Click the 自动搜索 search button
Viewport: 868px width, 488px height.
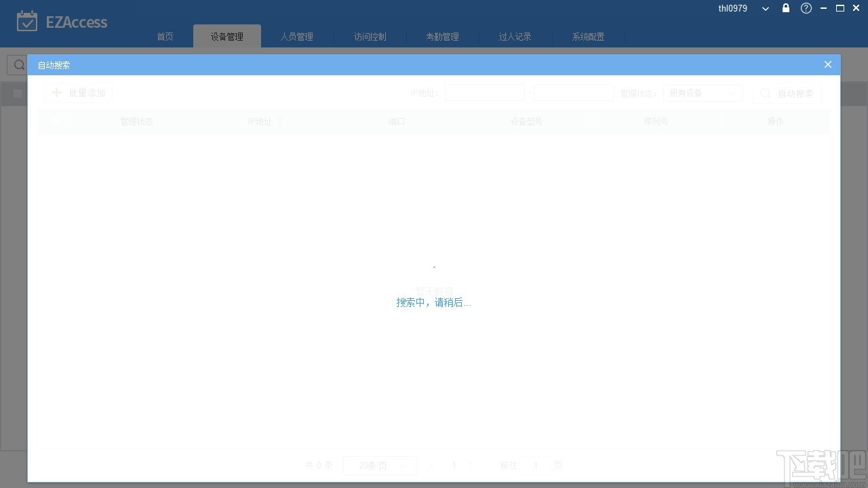(787, 93)
